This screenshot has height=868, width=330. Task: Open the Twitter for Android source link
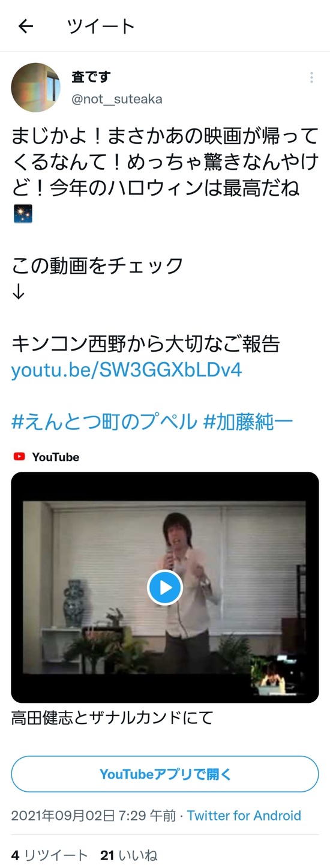click(x=244, y=816)
